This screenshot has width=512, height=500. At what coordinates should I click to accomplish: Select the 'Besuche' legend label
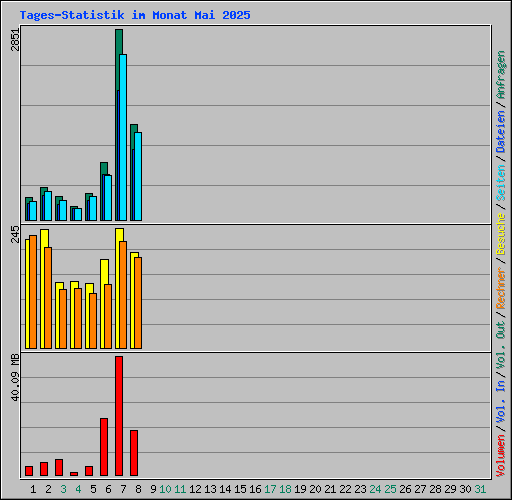click(501, 234)
